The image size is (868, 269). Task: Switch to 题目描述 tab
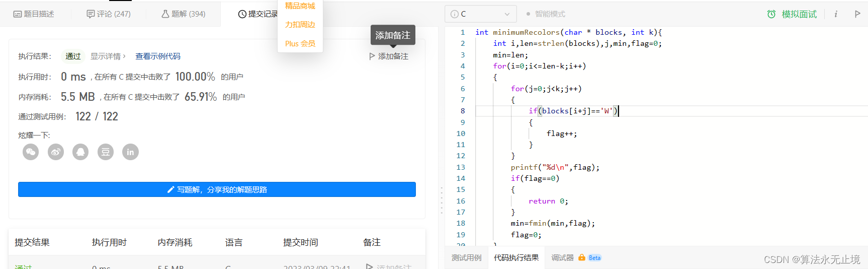pos(34,14)
